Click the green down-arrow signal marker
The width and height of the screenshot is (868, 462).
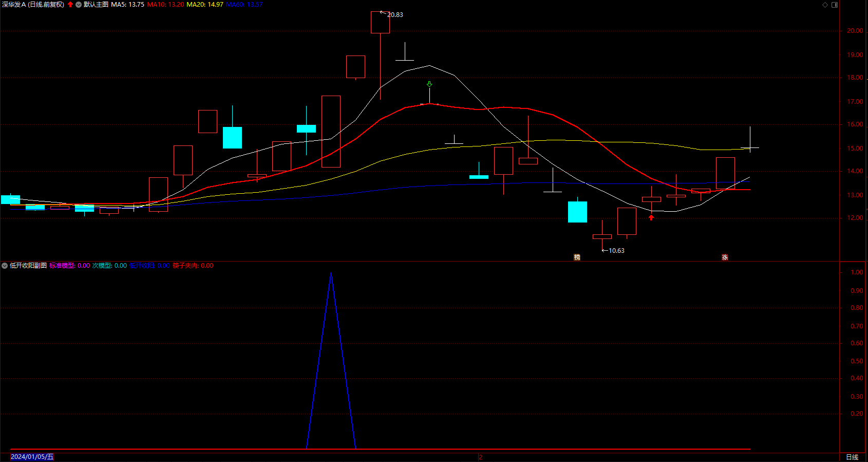(429, 84)
